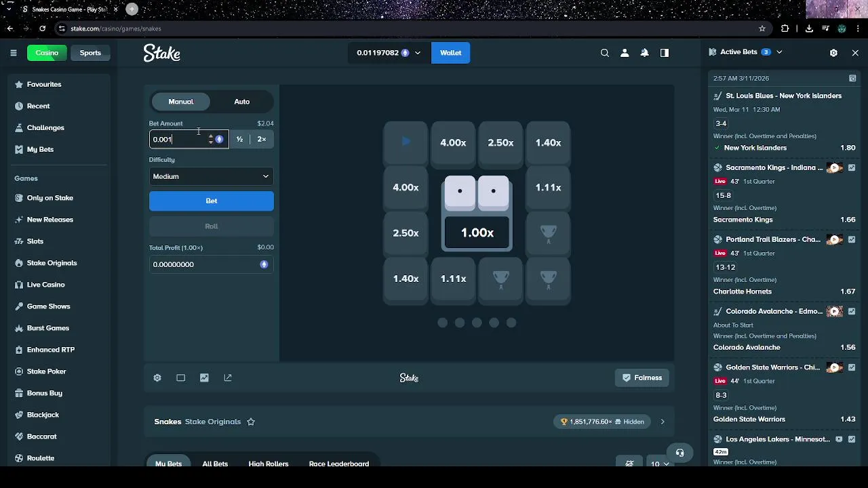
Task: Click the Roll button
Action: [x=212, y=226]
